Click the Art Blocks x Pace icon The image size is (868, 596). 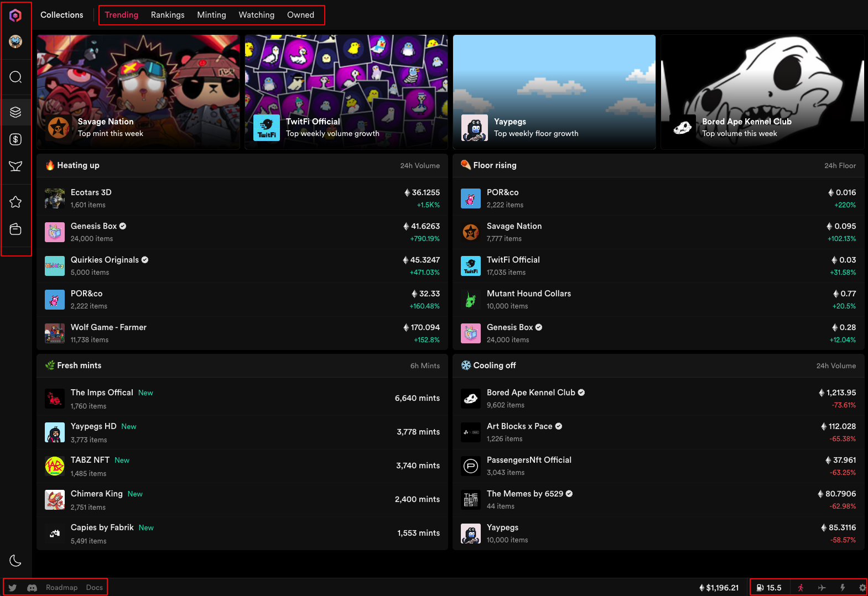tap(471, 432)
